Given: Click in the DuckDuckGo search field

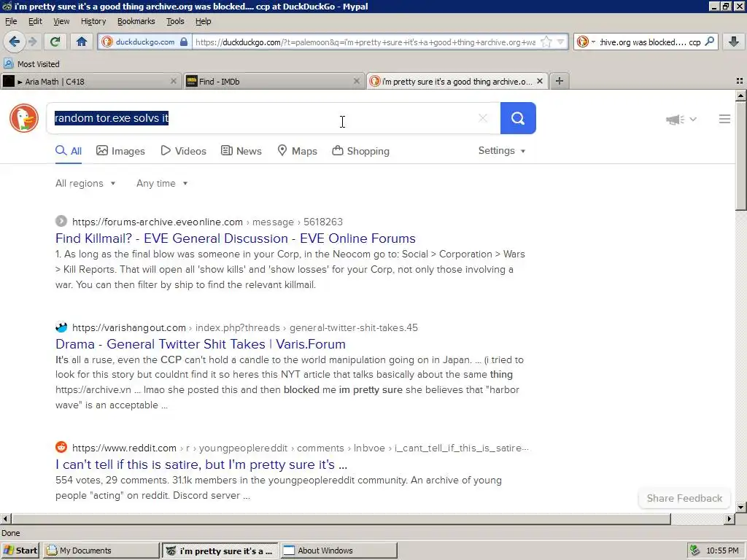Looking at the screenshot, I should [x=273, y=118].
